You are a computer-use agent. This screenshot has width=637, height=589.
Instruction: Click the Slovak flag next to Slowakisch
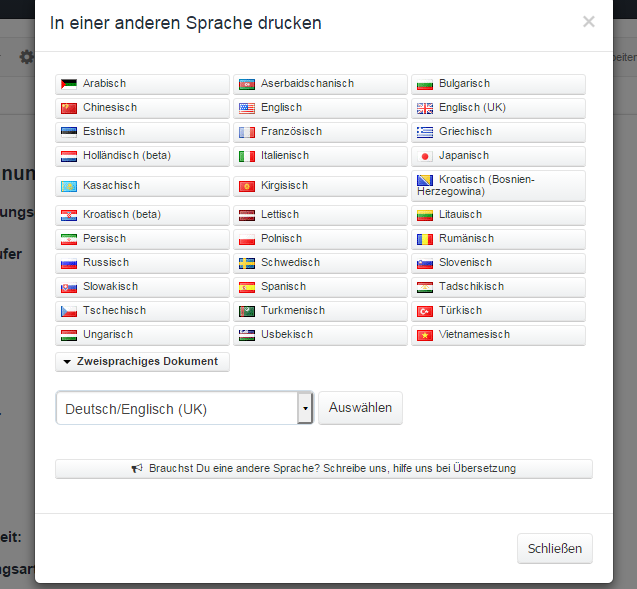click(x=69, y=287)
